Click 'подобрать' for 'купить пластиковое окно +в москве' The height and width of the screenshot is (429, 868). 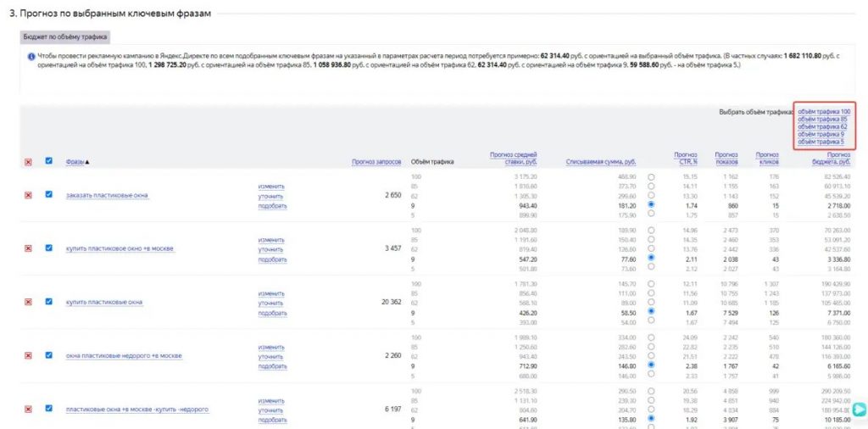pos(272,259)
